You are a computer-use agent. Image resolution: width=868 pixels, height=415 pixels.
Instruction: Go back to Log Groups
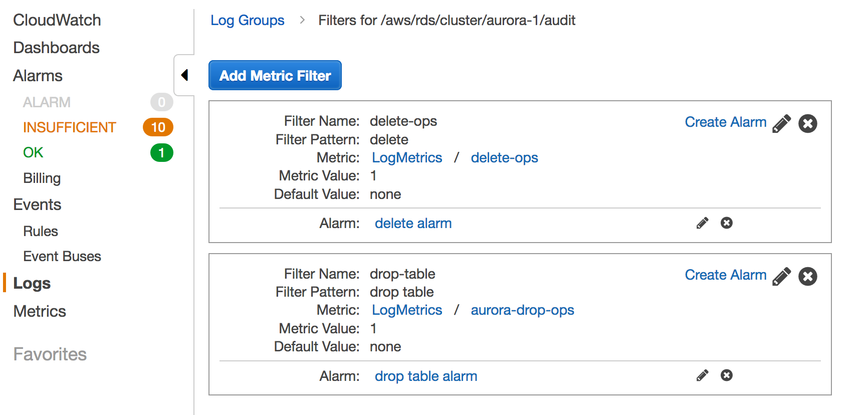[247, 20]
